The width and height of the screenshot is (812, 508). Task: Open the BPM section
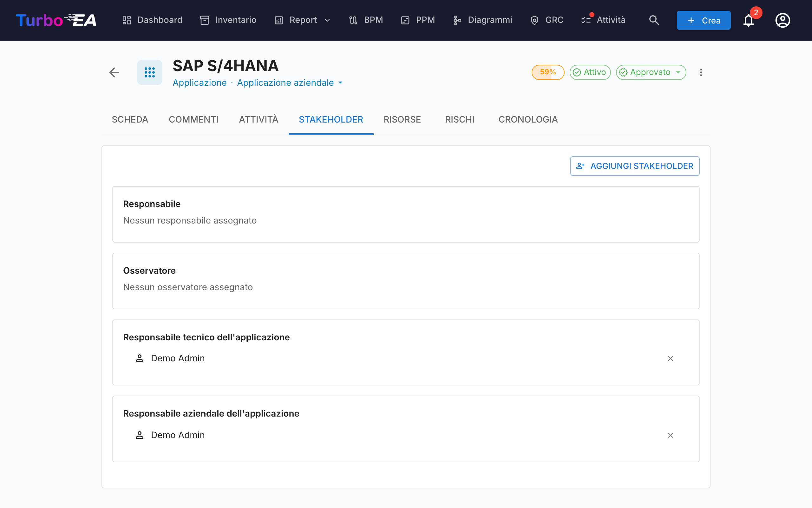click(366, 20)
